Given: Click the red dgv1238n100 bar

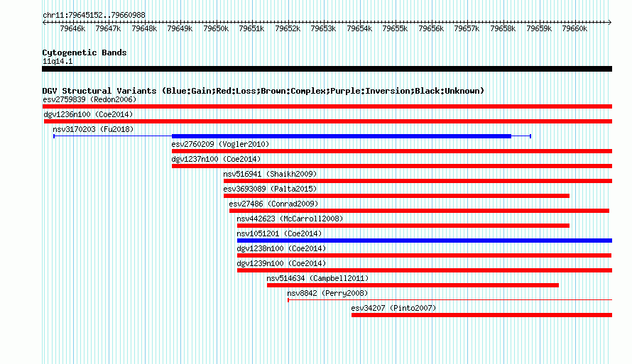Looking at the screenshot, I should [x=424, y=255].
